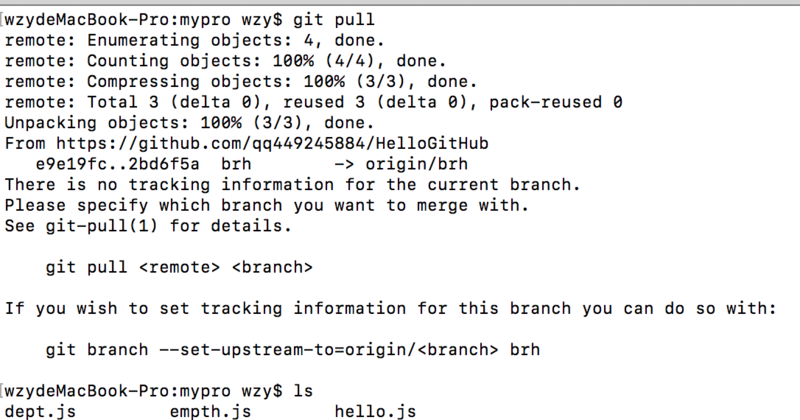This screenshot has width=800, height=420.
Task: Click the 'See git-pull(1) for details' line
Action: (x=147, y=226)
